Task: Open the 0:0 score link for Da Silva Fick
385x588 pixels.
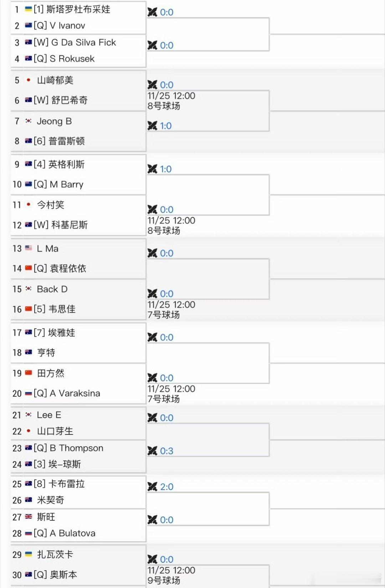Action: click(x=166, y=45)
